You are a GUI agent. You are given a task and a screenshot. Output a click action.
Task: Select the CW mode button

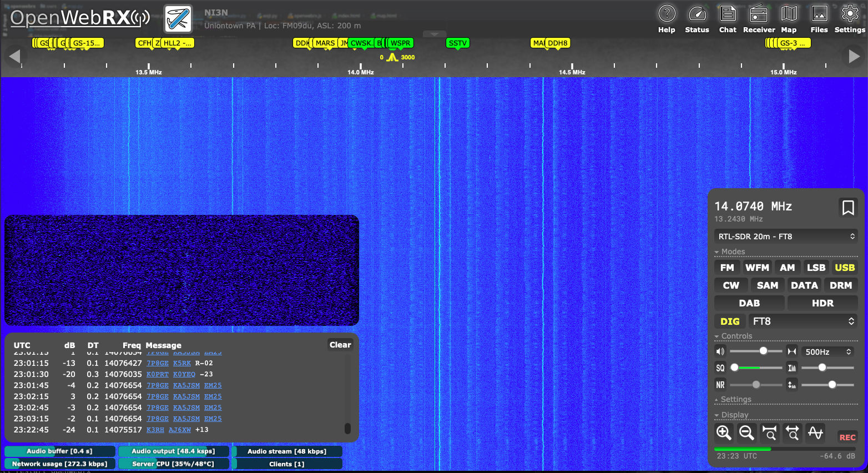coord(731,285)
